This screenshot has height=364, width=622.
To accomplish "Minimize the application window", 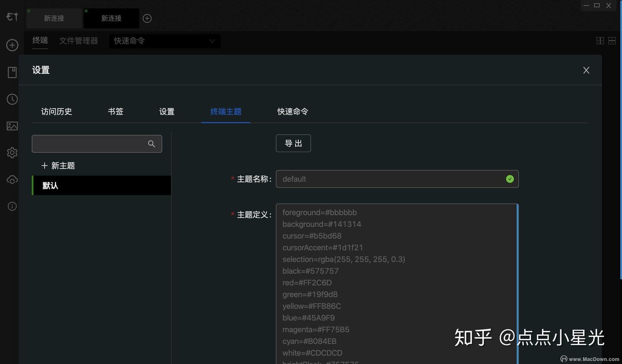I will pos(586,6).
